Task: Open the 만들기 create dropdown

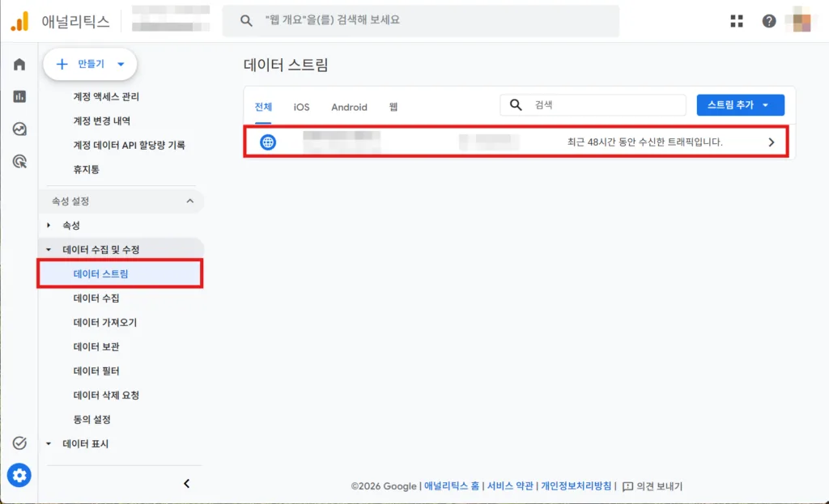Action: click(90, 65)
